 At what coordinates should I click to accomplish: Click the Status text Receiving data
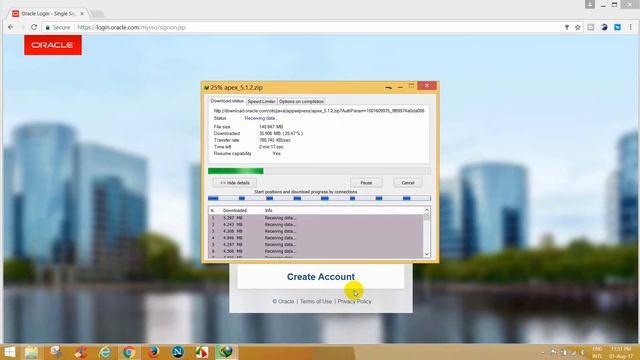261,118
